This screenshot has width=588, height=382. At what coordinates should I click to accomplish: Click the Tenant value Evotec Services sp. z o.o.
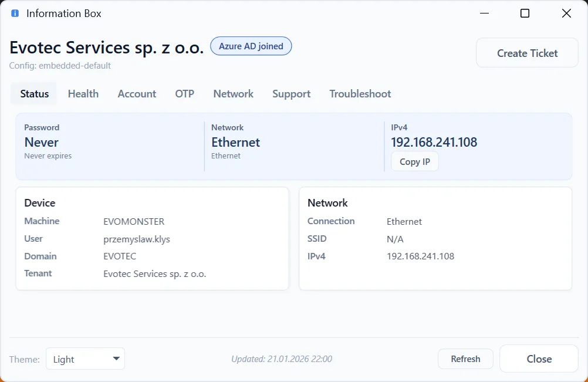click(155, 274)
